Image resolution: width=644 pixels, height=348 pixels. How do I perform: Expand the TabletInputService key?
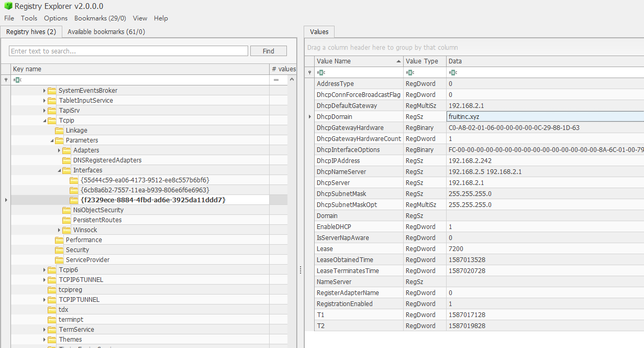45,101
